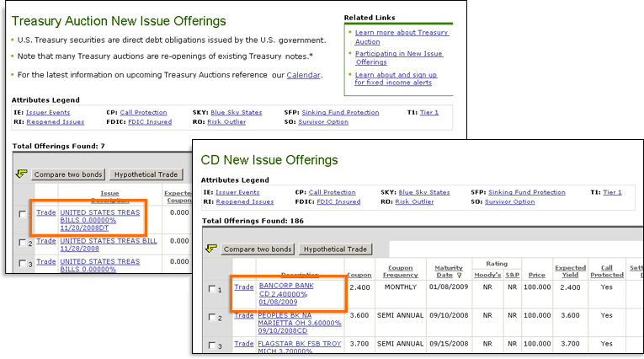Toggle the checkbox for FLAGSTAR BK FSB TROY row
This screenshot has height=359, width=644.
click(212, 346)
